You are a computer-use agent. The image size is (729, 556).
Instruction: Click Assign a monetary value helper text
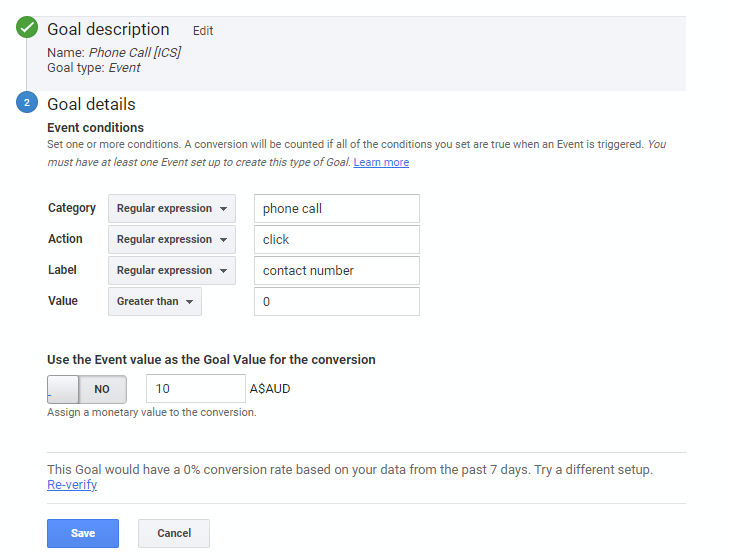[x=152, y=412]
